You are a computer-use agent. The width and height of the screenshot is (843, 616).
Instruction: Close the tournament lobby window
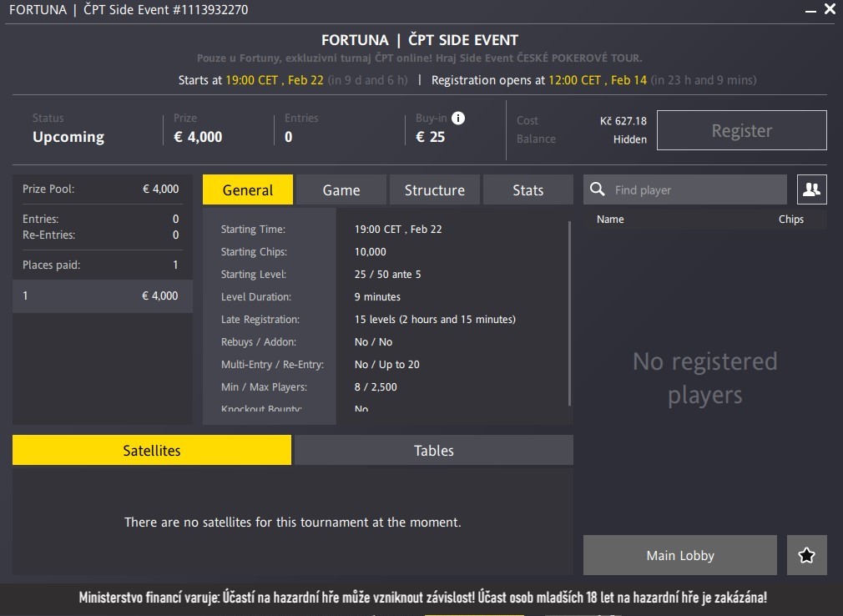830,9
